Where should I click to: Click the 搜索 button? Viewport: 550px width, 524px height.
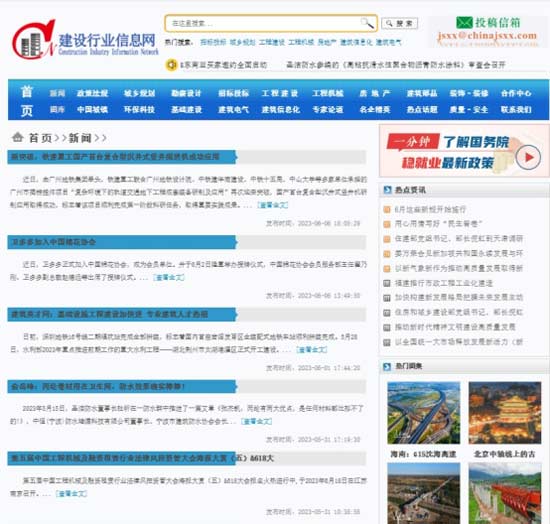pyautogui.click(x=400, y=23)
